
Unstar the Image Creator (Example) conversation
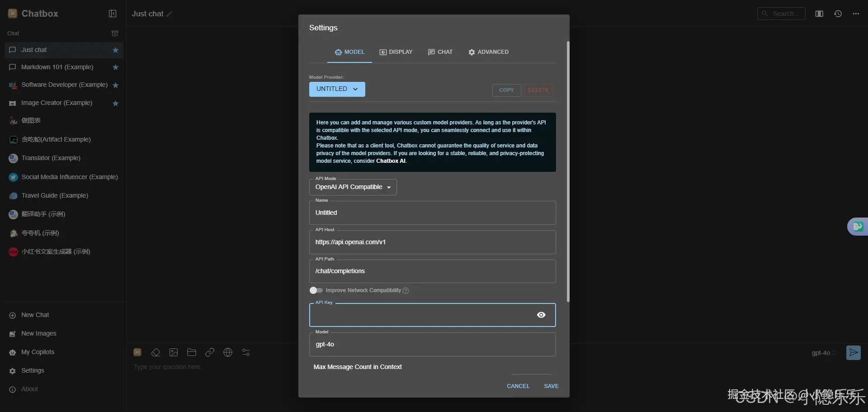(115, 103)
